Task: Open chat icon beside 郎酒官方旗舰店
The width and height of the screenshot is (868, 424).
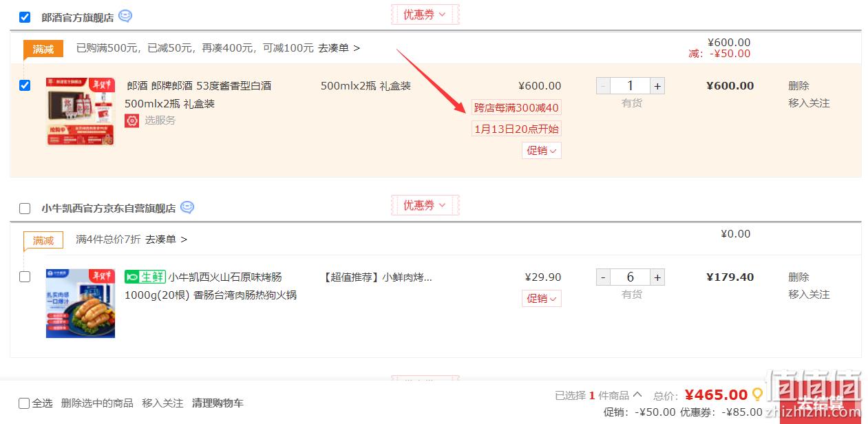Action: point(125,16)
